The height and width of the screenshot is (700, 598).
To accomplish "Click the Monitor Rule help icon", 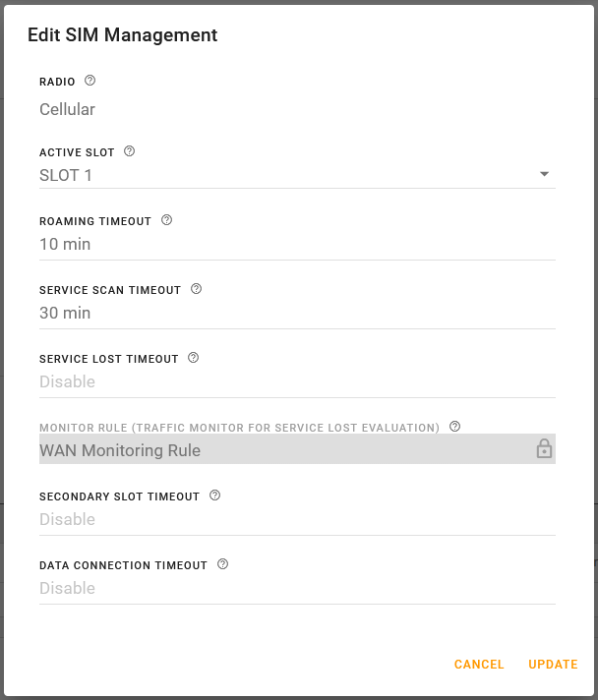I will (x=454, y=427).
